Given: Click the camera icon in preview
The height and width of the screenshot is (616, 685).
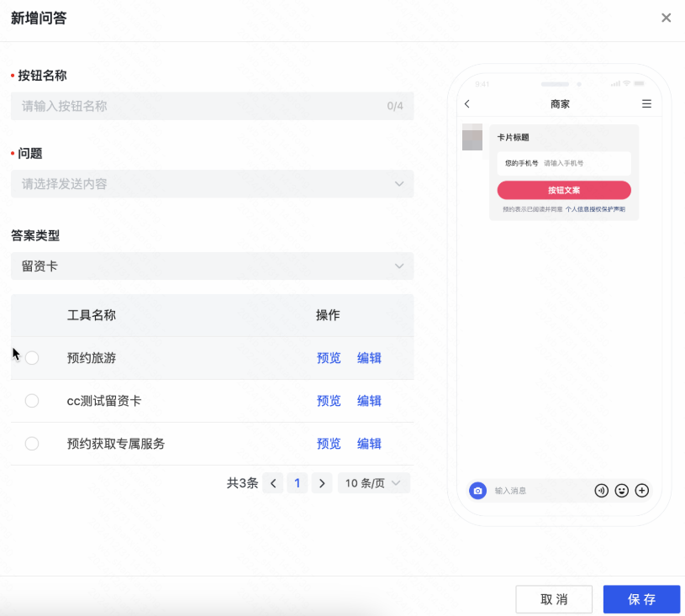Looking at the screenshot, I should (478, 491).
